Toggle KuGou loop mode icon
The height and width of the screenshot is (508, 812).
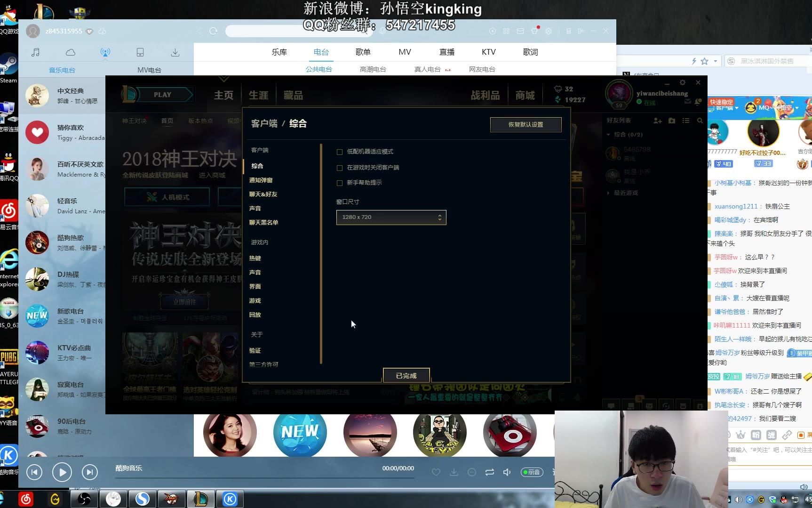490,472
